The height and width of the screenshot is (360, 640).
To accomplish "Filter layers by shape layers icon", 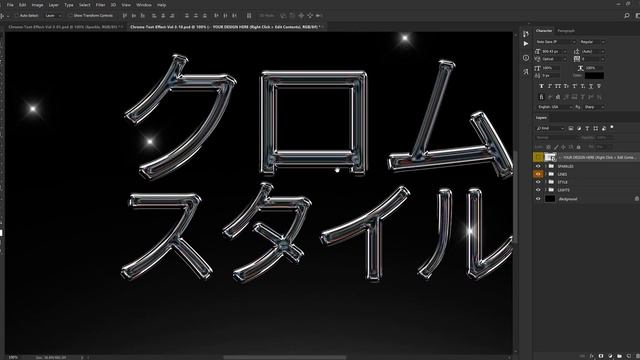I will coord(596,129).
